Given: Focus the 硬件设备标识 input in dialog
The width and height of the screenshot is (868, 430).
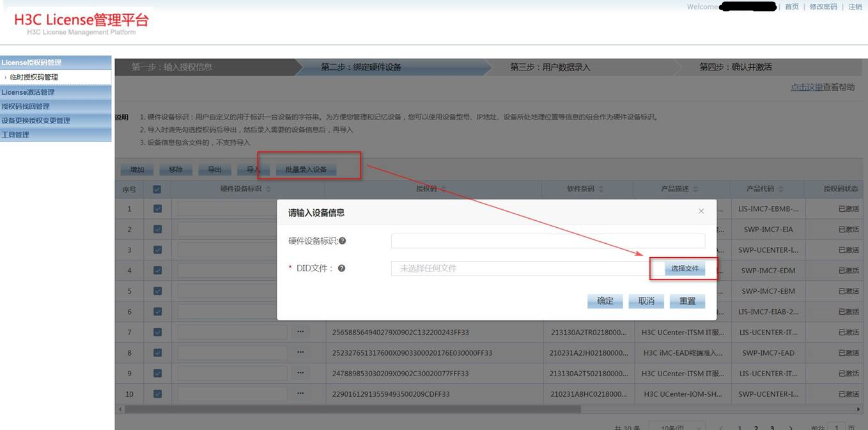Looking at the screenshot, I should (548, 241).
